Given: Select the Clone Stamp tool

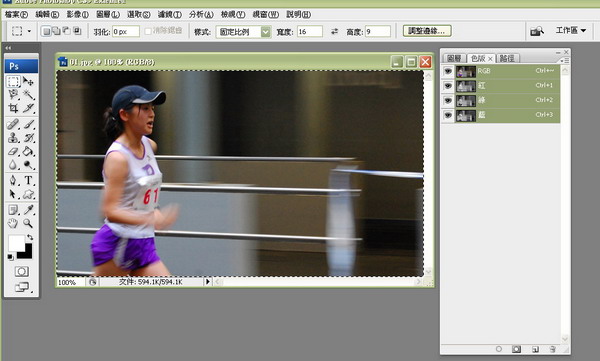Looking at the screenshot, I should point(13,137).
